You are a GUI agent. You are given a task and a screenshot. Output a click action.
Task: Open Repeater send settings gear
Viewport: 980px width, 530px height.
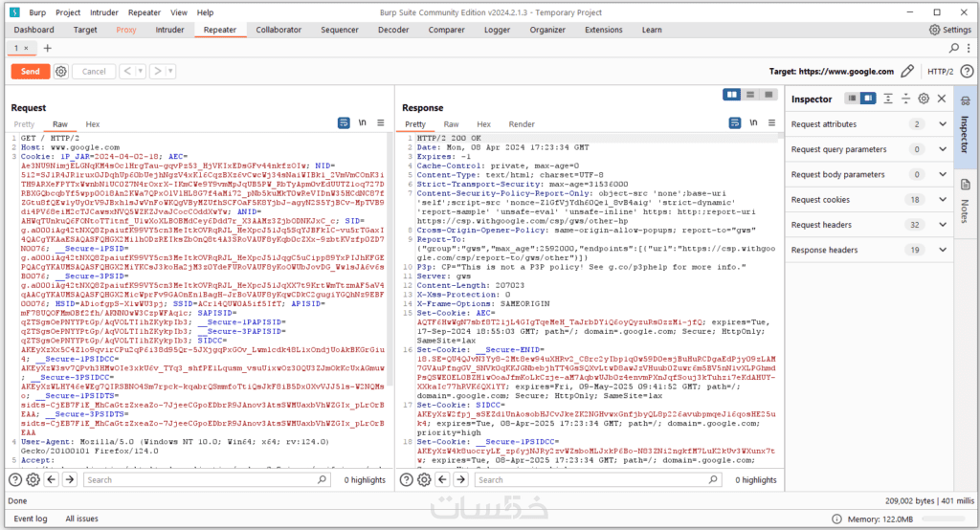(x=60, y=71)
